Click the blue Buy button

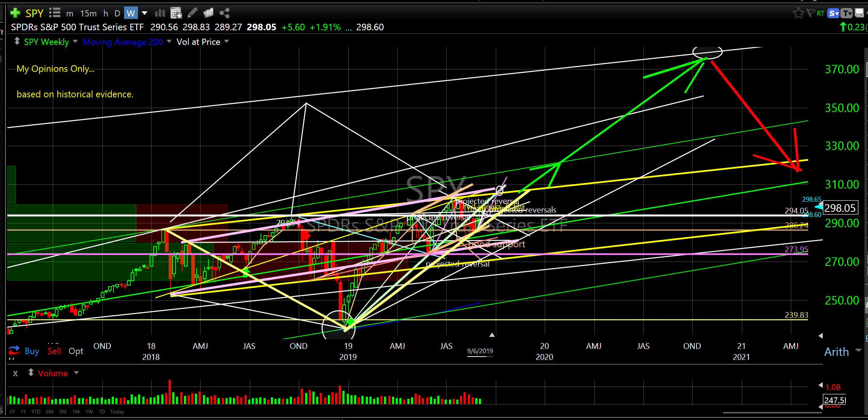tap(32, 351)
